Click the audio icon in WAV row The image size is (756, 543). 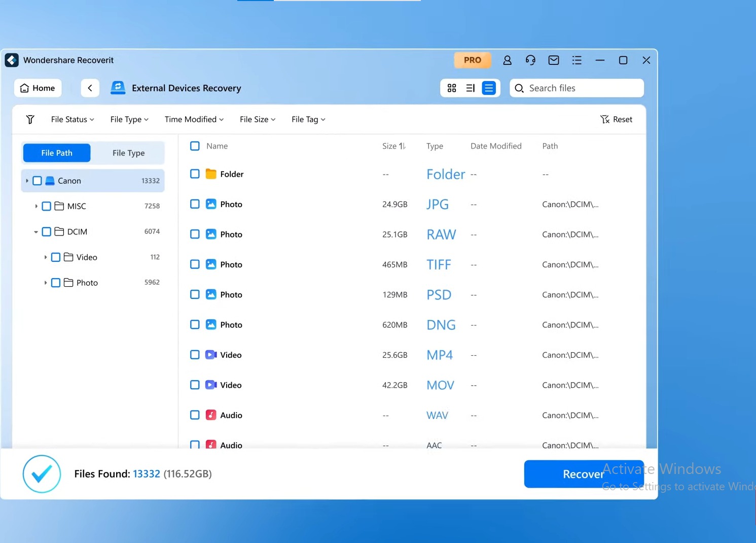pos(211,415)
